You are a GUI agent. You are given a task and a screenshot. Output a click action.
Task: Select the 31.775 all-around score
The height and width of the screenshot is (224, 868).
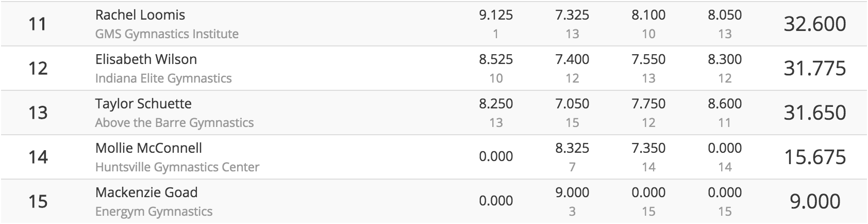[x=815, y=69]
